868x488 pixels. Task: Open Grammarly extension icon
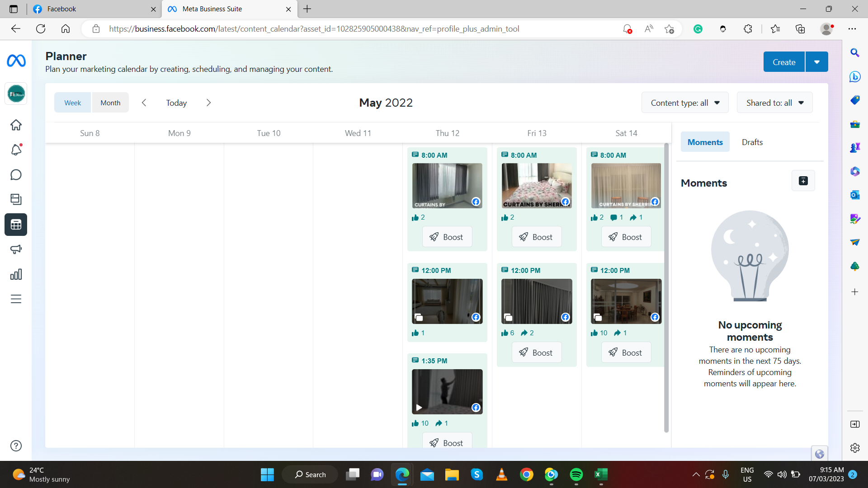(698, 29)
